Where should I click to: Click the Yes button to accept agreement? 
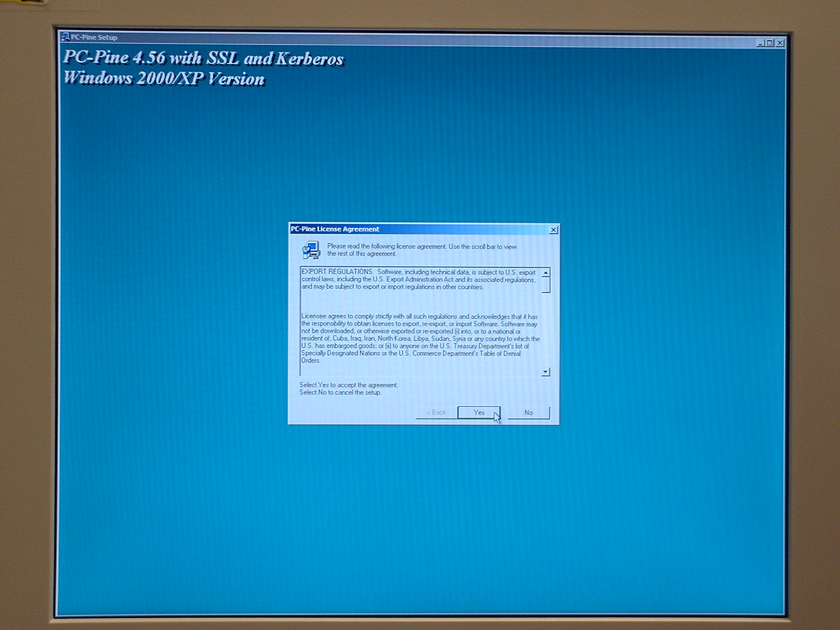pyautogui.click(x=478, y=413)
